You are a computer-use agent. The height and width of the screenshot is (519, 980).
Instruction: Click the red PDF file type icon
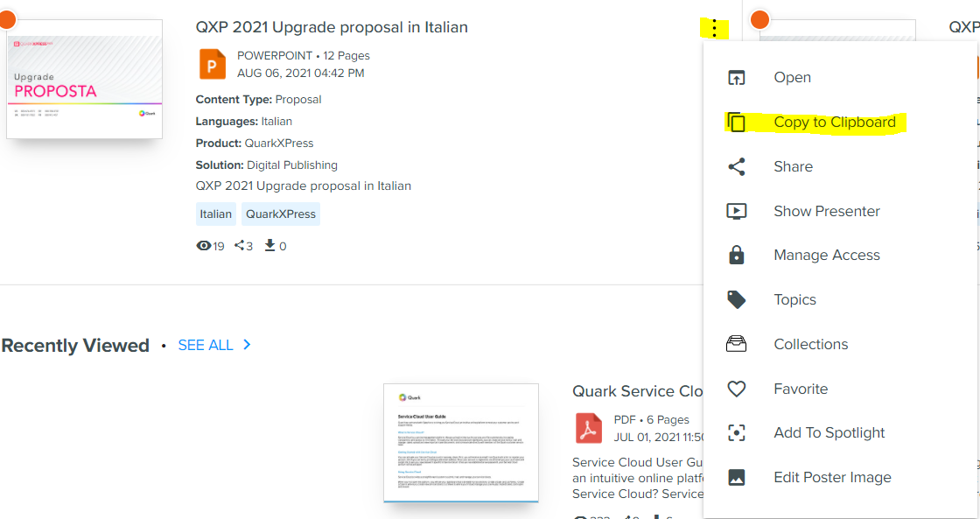tap(589, 428)
